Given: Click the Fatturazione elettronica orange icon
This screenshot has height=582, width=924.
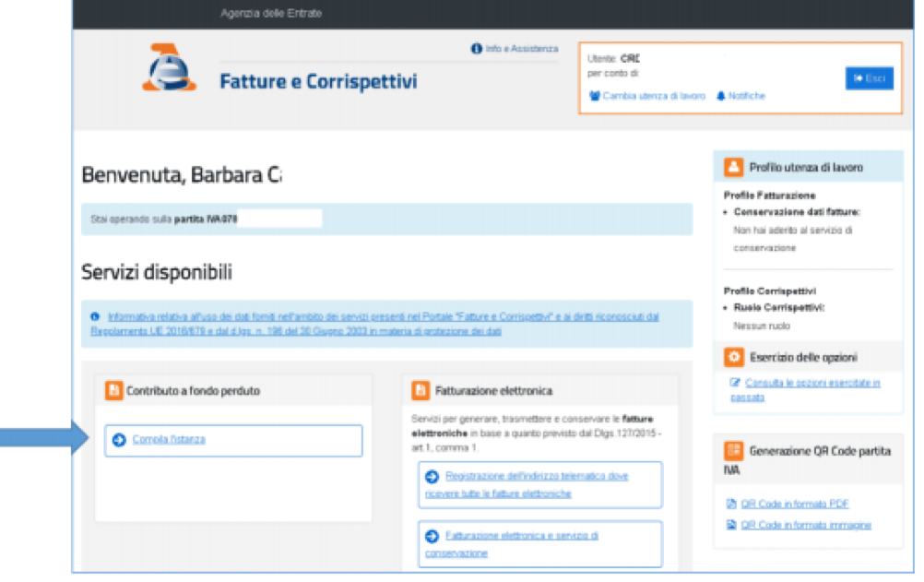Looking at the screenshot, I should tap(421, 391).
